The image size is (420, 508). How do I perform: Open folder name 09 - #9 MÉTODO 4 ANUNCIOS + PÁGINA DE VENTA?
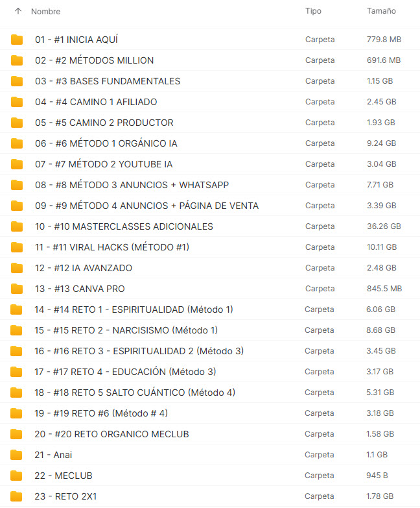[x=147, y=206]
